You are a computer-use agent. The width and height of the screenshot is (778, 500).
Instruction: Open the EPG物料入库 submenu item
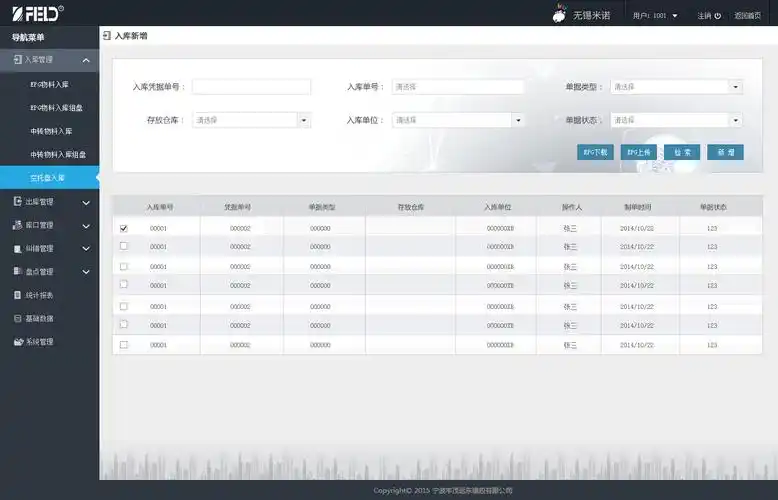(50, 84)
